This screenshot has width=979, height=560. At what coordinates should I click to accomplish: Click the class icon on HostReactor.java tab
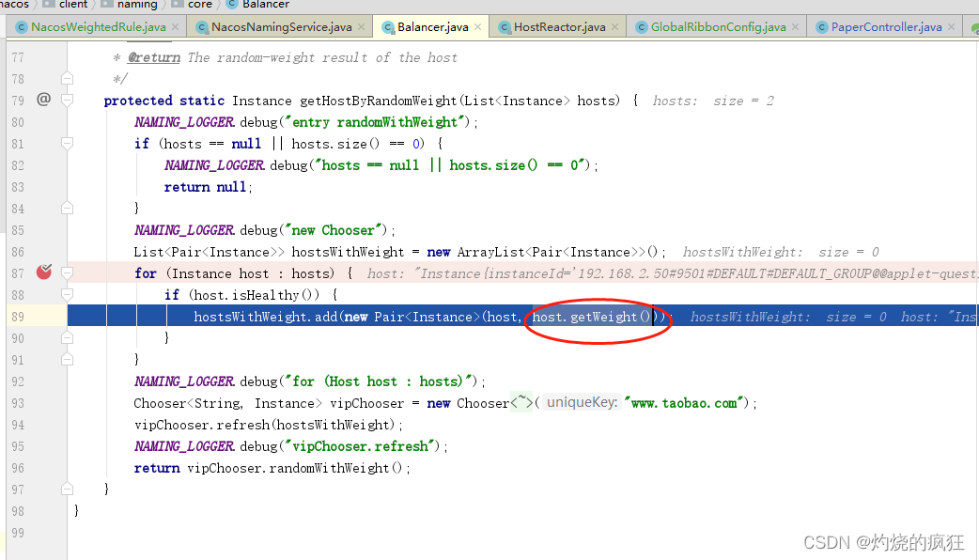(x=505, y=27)
